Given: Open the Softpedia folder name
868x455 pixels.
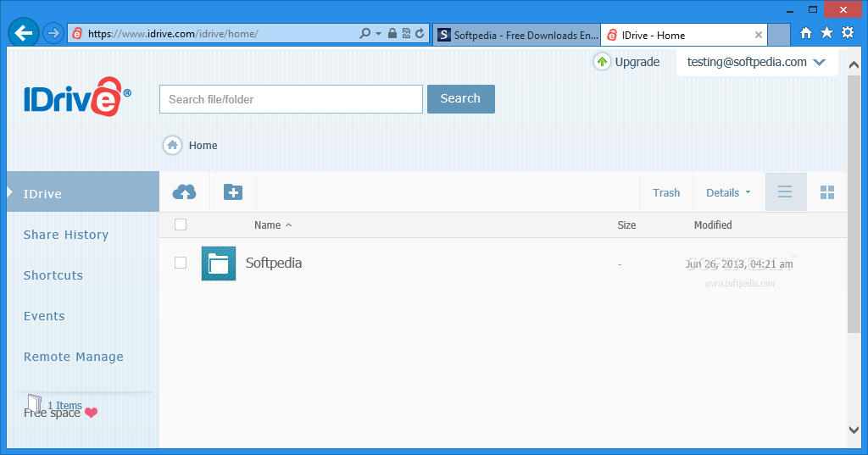Looking at the screenshot, I should [x=274, y=263].
